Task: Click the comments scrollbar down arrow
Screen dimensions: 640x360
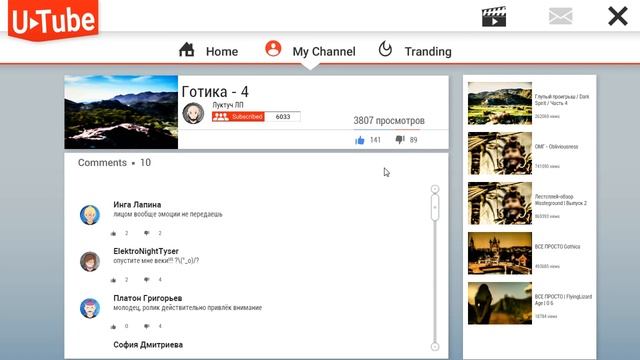Action: point(435,347)
